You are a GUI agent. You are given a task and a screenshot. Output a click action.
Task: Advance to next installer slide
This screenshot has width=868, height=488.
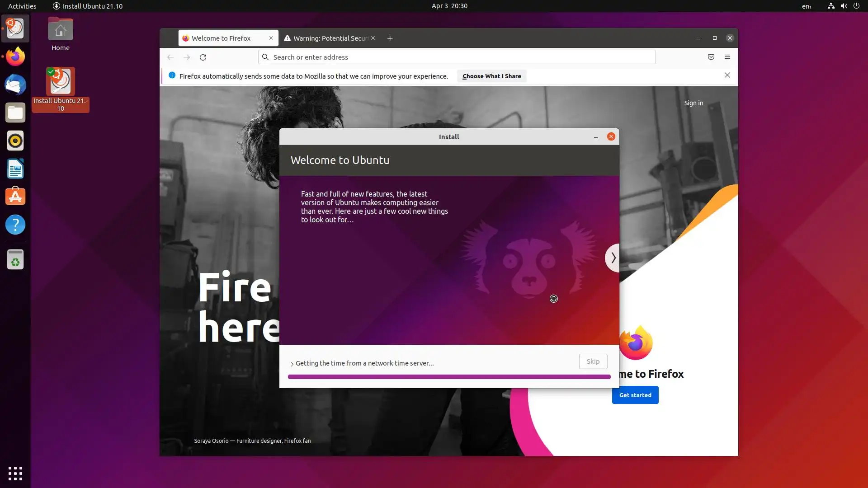613,258
